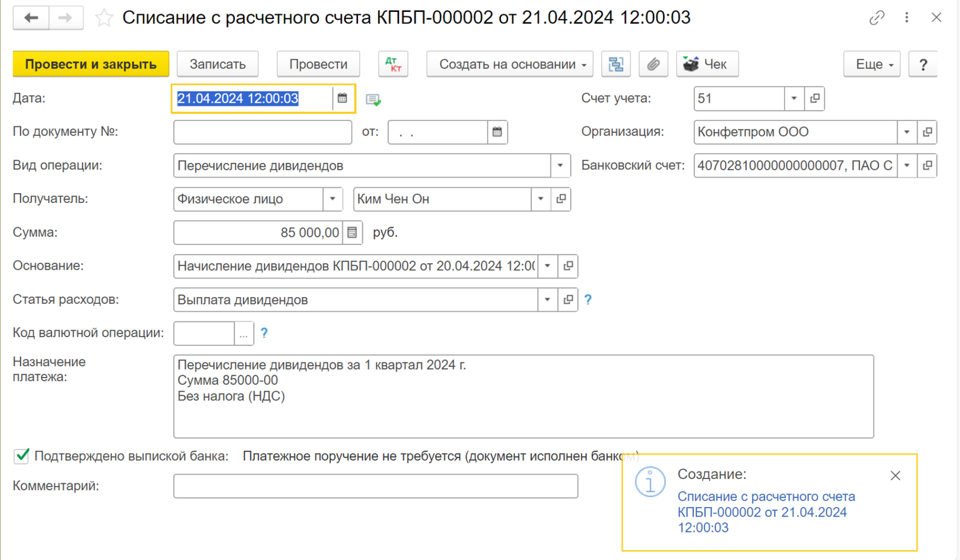The image size is (960, 560).
Task: Open calendar for the 'от' date field
Action: (x=497, y=132)
